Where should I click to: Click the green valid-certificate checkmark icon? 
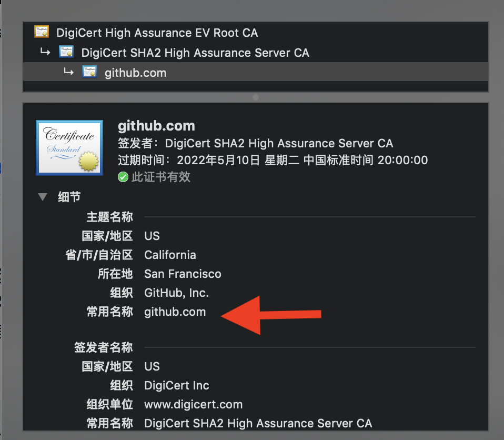point(123,177)
